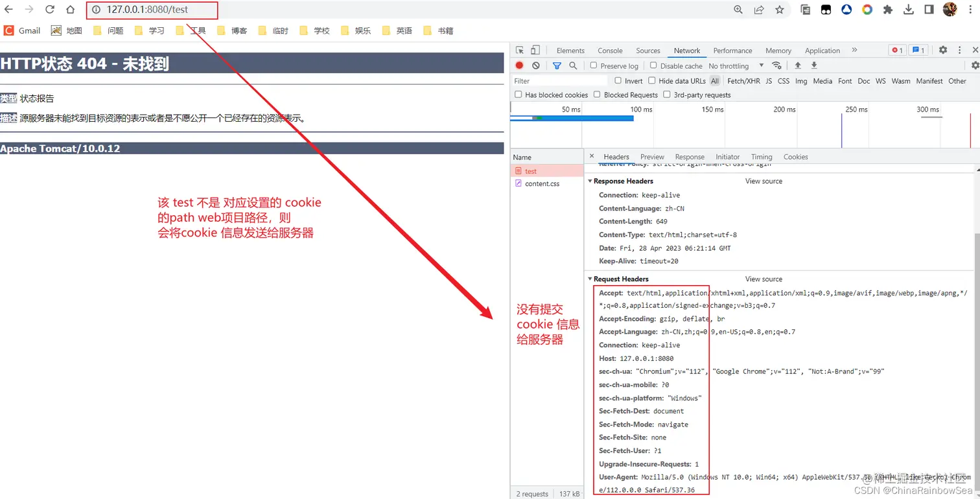The width and height of the screenshot is (980, 499).
Task: Clear the network log
Action: (536, 65)
